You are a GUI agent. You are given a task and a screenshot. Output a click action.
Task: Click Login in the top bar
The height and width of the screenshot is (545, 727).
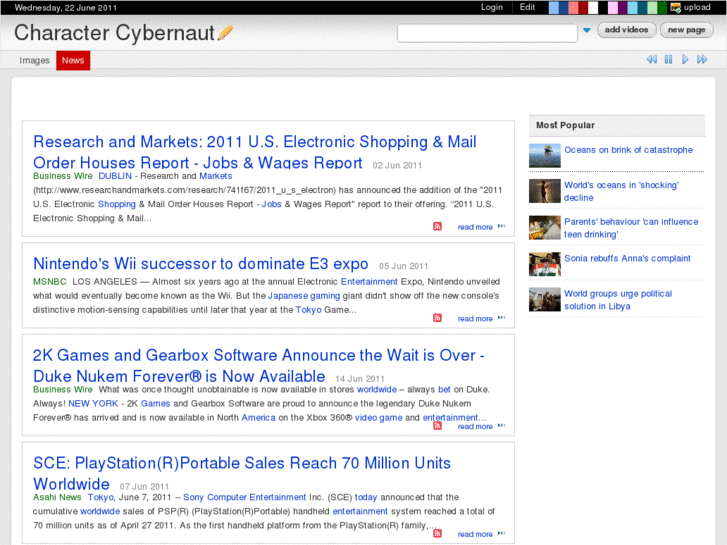pyautogui.click(x=491, y=7)
